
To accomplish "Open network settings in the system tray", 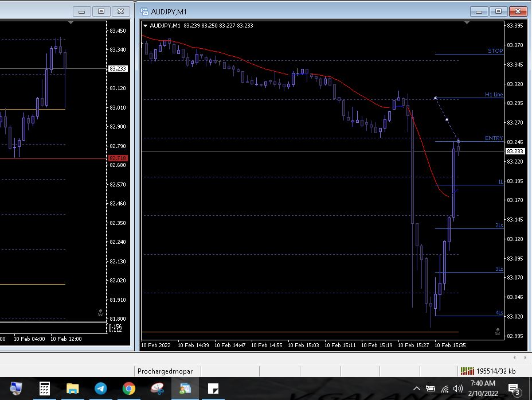I will (445, 389).
